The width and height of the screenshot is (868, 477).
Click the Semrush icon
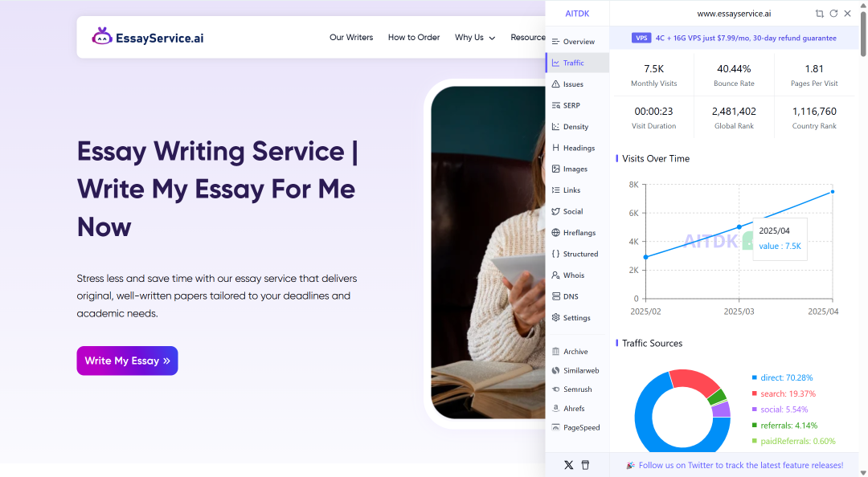(x=556, y=389)
